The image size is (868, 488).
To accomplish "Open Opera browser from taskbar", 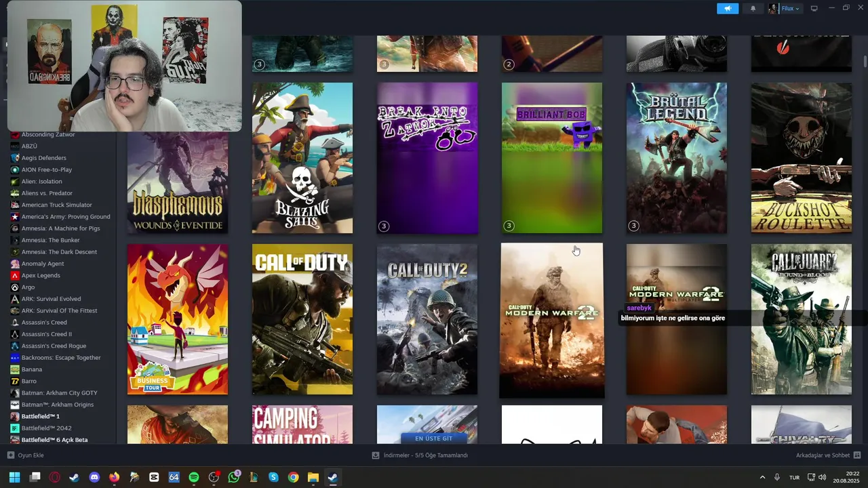I will click(54, 477).
